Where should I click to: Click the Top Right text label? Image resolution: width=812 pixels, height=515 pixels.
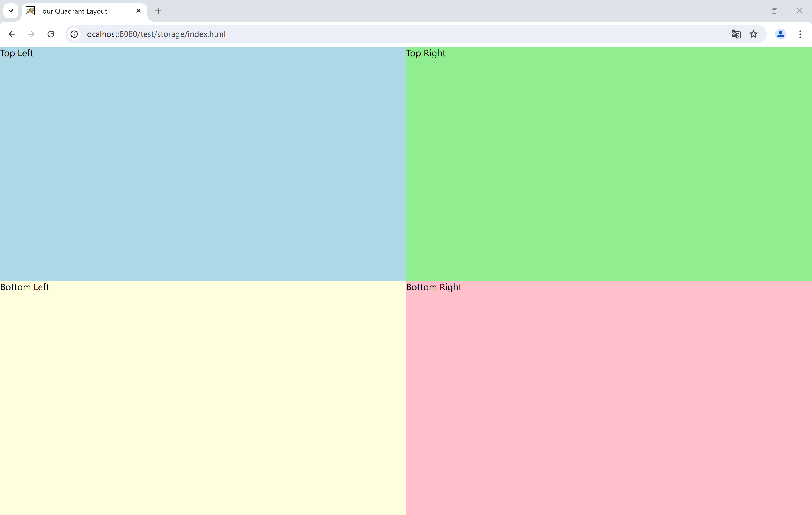pos(425,53)
